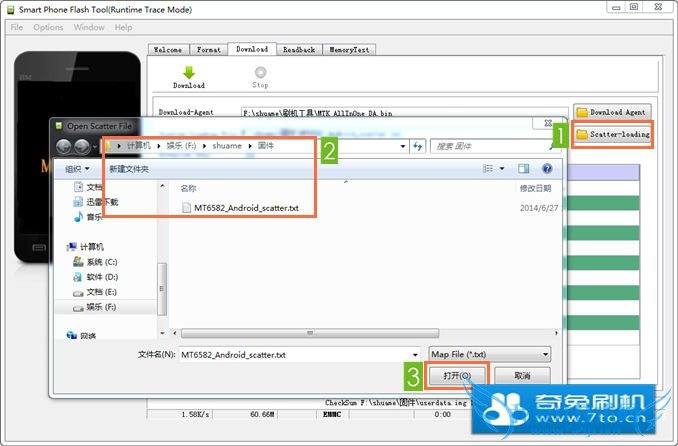Go forward with the dialog Forward arrow
This screenshot has height=446, width=678.
click(82, 147)
